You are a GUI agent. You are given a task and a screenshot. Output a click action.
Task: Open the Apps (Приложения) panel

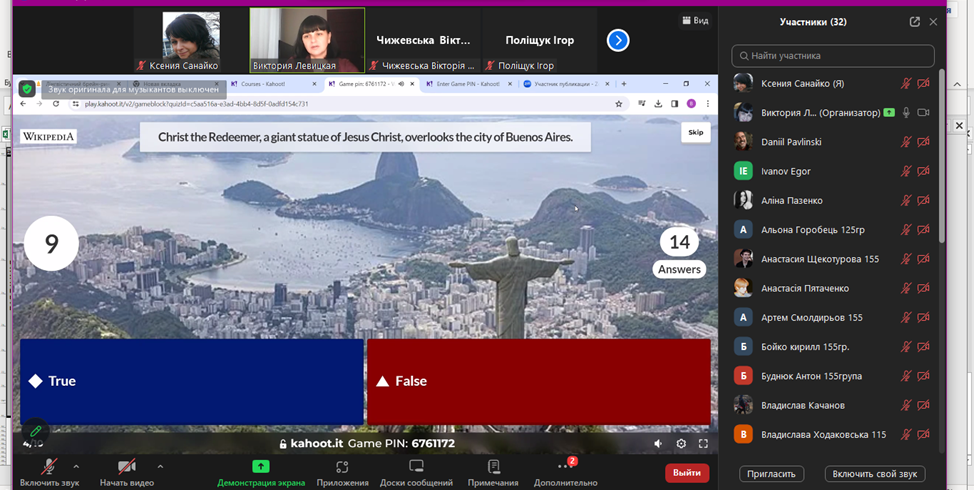coord(342,467)
